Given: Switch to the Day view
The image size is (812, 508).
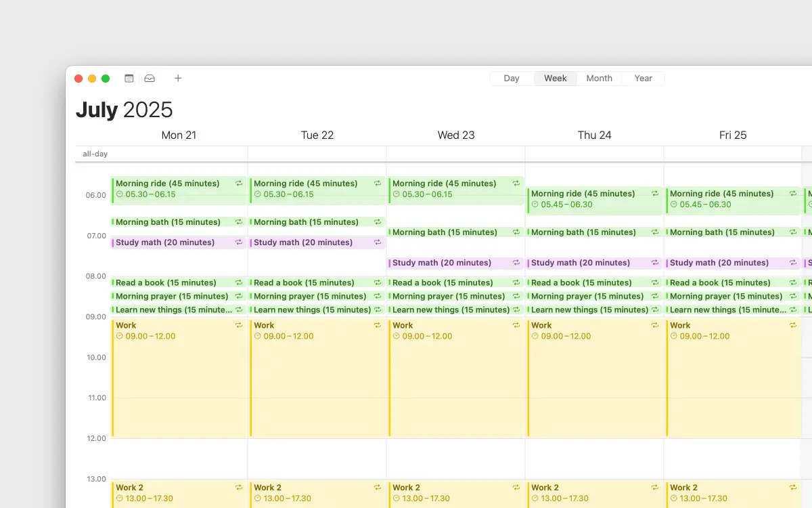Looking at the screenshot, I should [512, 78].
